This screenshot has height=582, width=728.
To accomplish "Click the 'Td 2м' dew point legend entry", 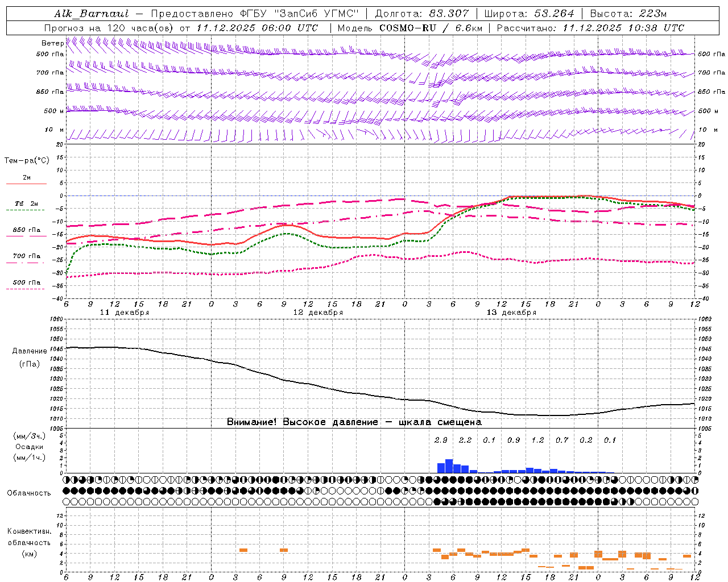I will coord(27,203).
